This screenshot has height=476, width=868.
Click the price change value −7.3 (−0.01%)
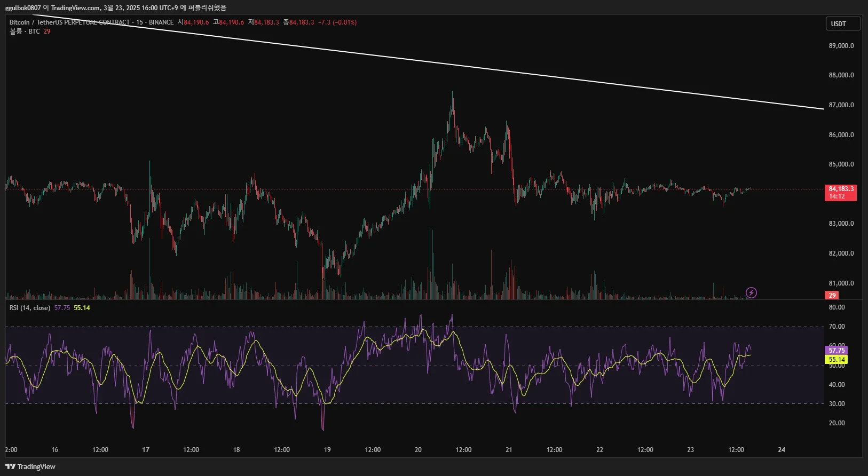click(337, 22)
